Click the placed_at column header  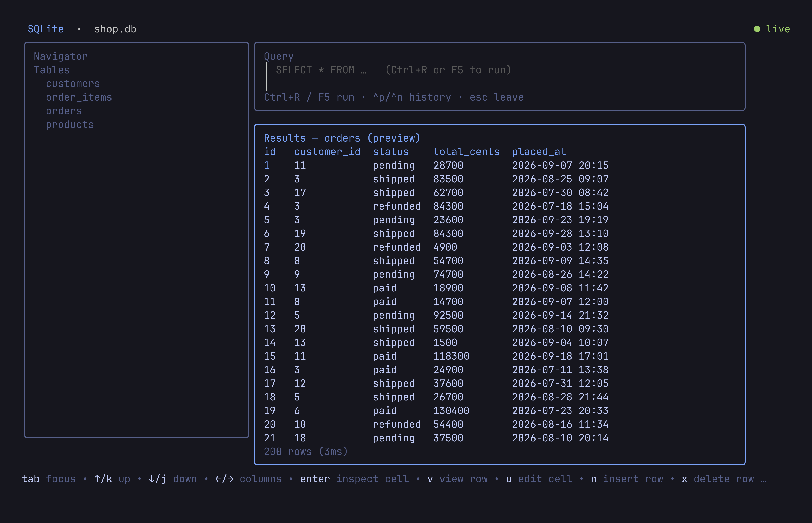pyautogui.click(x=539, y=152)
